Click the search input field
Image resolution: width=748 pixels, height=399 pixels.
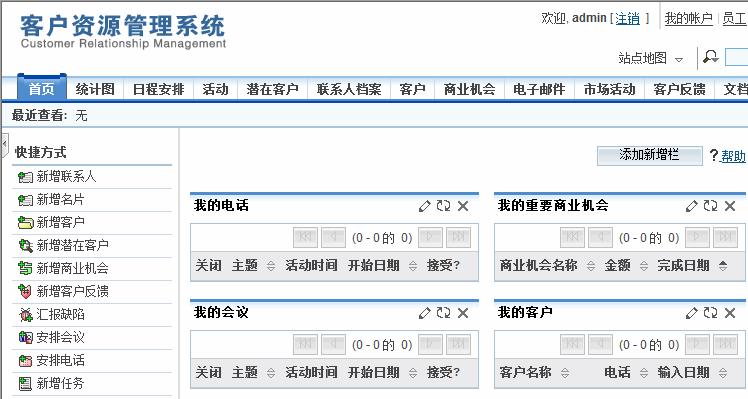click(737, 57)
